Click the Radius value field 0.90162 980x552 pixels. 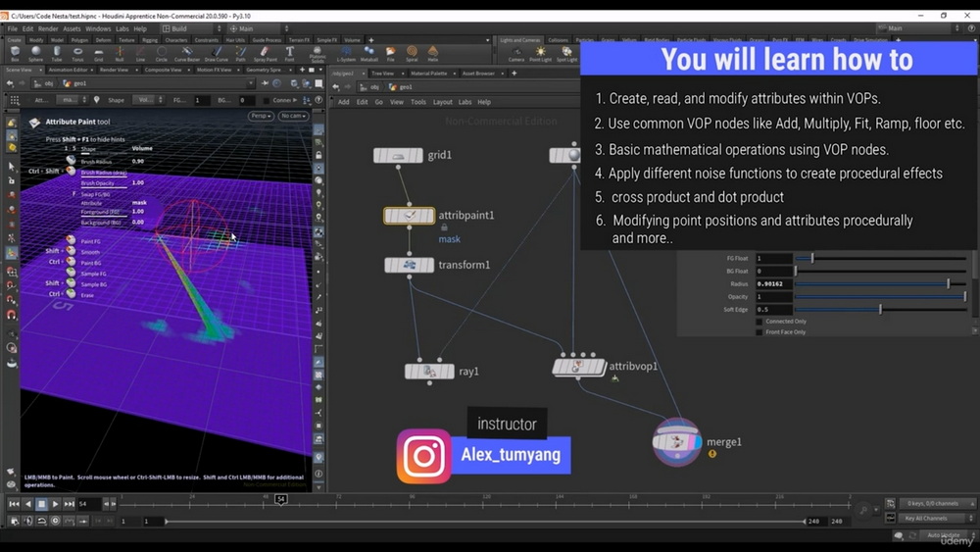click(x=774, y=283)
